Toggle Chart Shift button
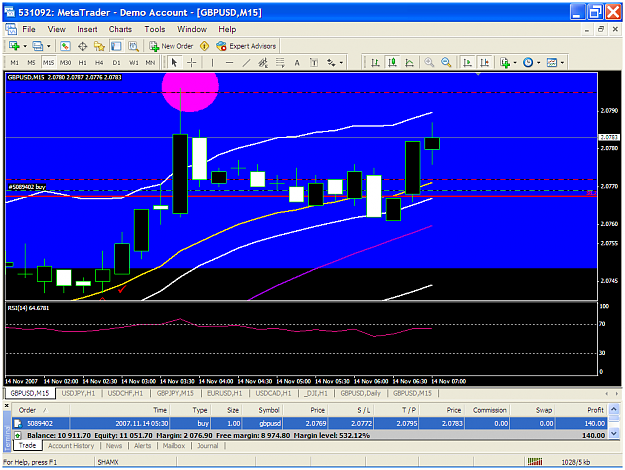This screenshot has width=625, height=470. coord(484,63)
